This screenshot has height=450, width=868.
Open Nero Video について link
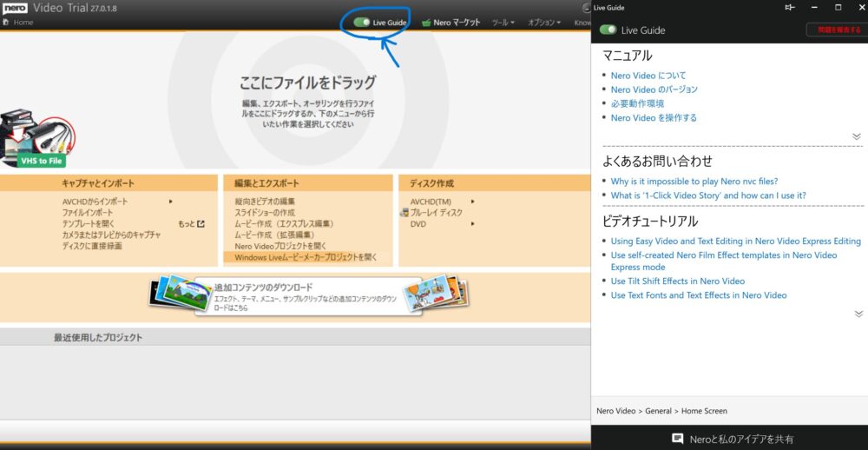pyautogui.click(x=648, y=76)
